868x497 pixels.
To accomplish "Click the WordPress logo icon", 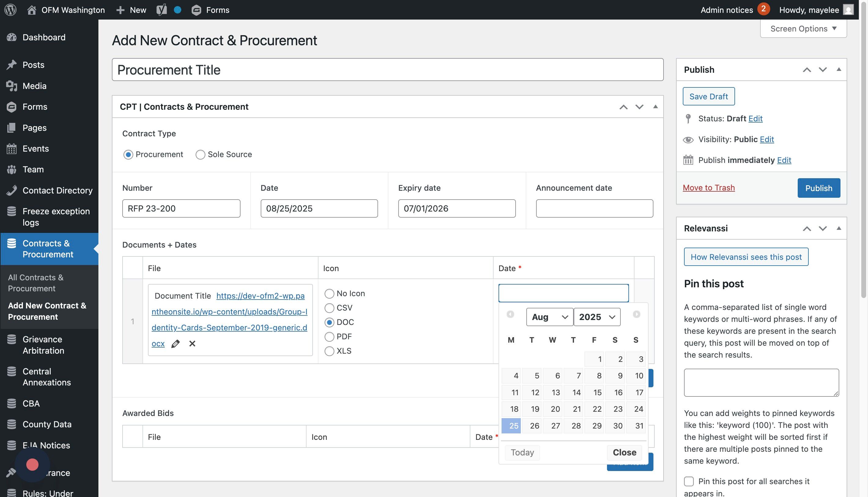I will coord(10,9).
